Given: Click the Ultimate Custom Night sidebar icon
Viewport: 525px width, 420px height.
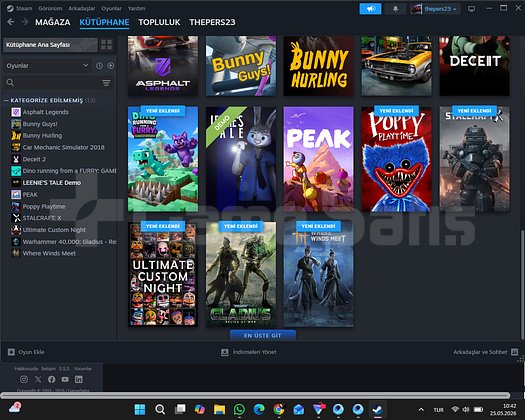Looking at the screenshot, I should [16, 230].
